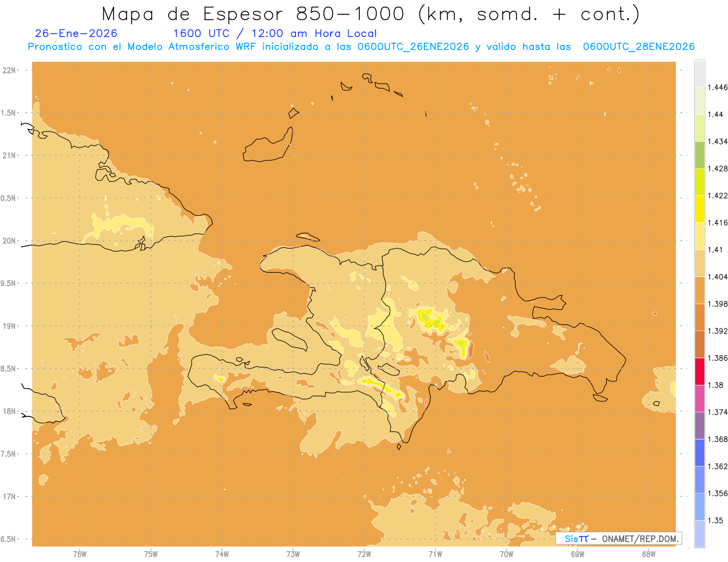Screen dimensions: 728x562
Task: Click the "17N" latitude label
Action: point(10,497)
